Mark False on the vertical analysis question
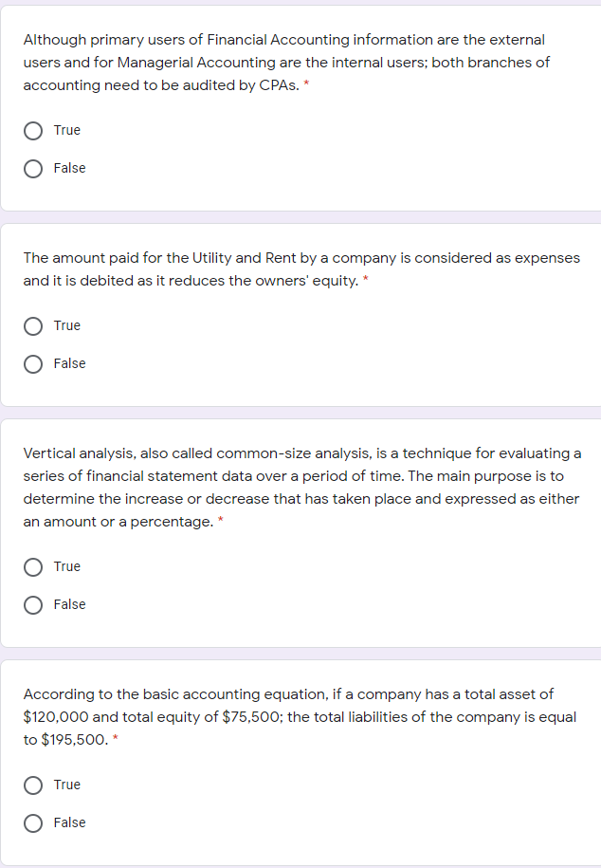Image resolution: width=601 pixels, height=868 pixels. (x=33, y=605)
